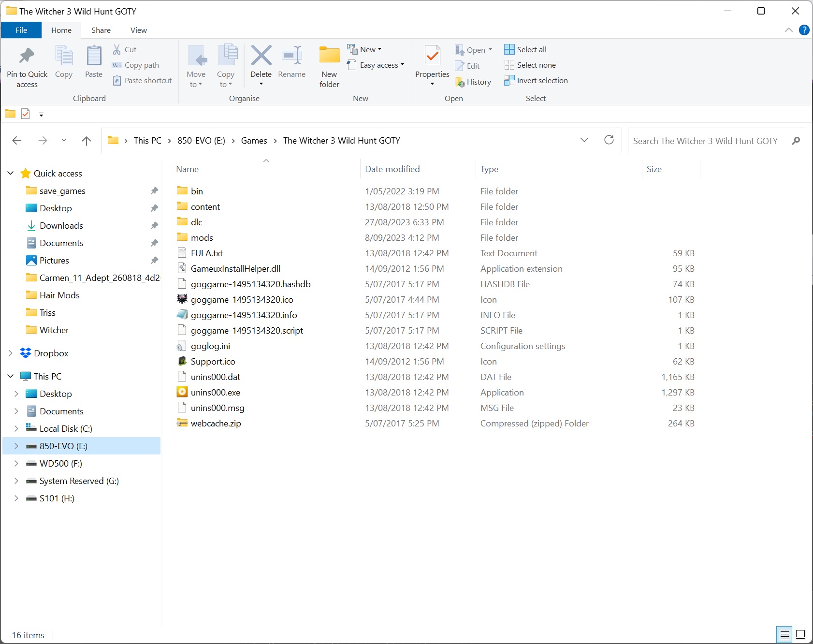
Task: Click the Forward navigation arrow
Action: [43, 141]
